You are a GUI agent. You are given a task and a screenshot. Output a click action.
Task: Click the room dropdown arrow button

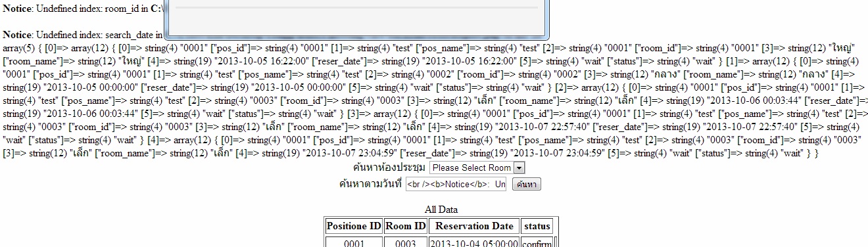[519, 168]
